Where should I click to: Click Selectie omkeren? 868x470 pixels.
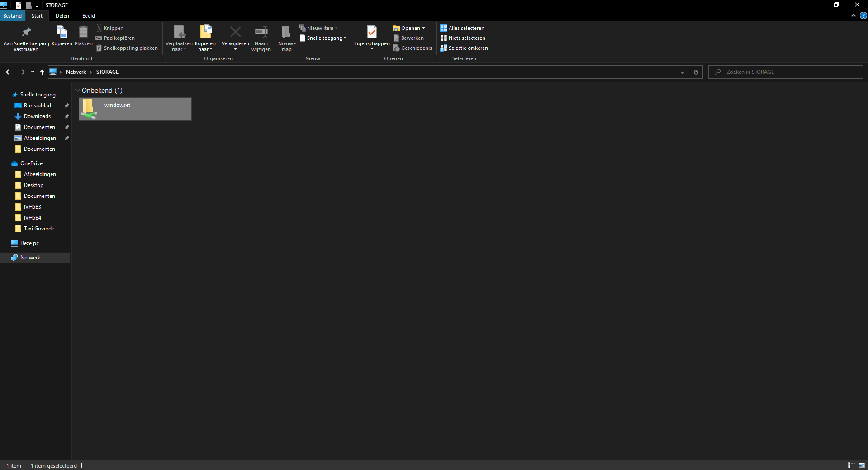click(x=464, y=48)
